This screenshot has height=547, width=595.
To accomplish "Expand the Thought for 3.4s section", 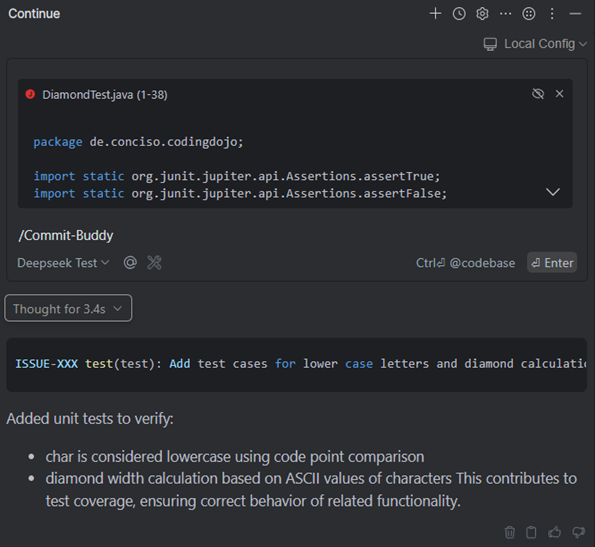I will pos(68,308).
